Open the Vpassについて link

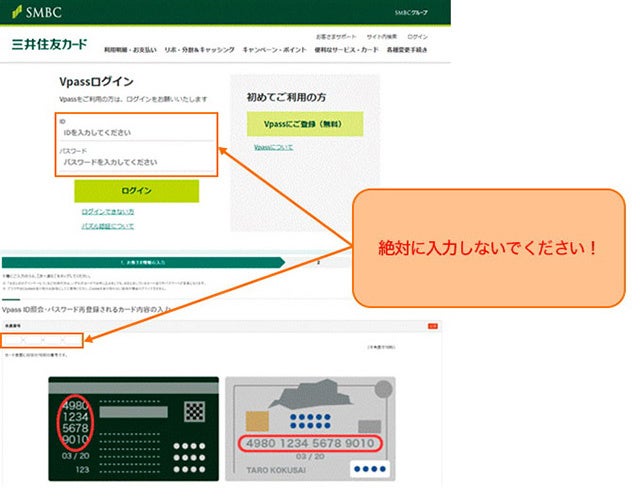(273, 147)
